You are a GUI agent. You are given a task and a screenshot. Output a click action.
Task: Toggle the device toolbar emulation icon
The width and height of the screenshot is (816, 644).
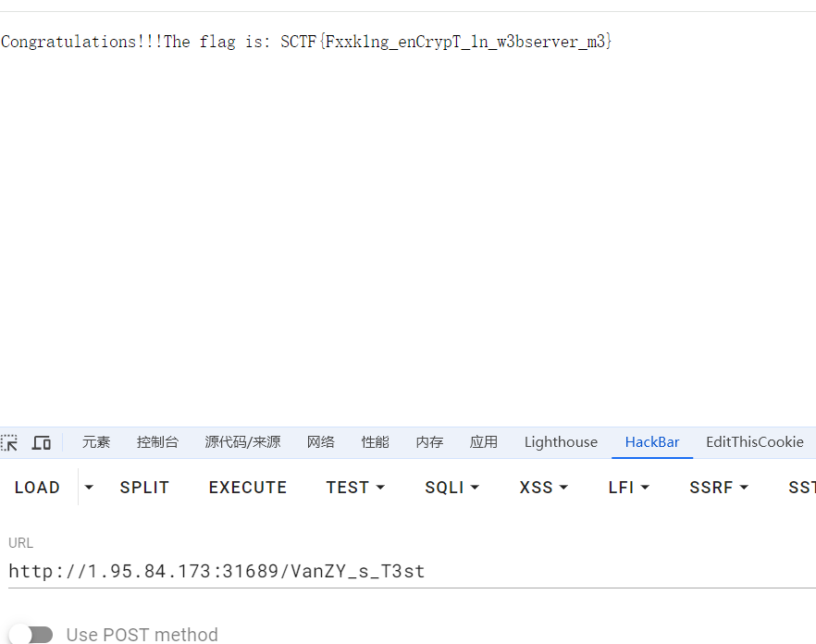[42, 442]
